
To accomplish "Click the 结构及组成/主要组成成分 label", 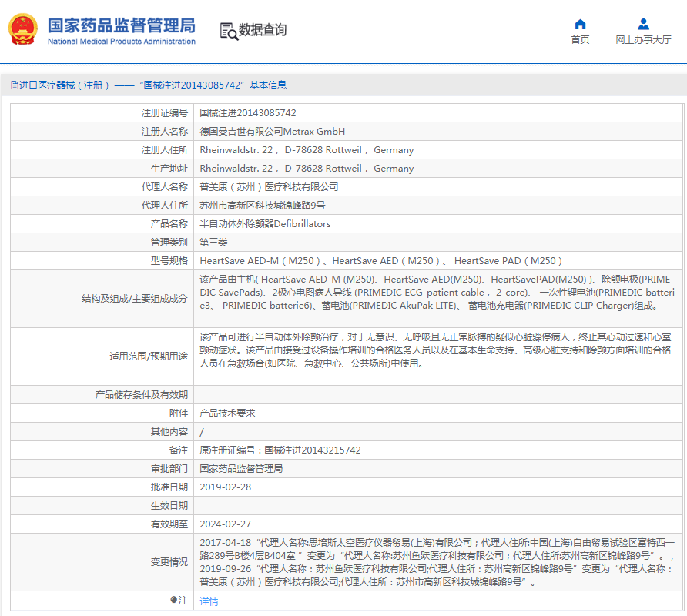I will pyautogui.click(x=135, y=298).
